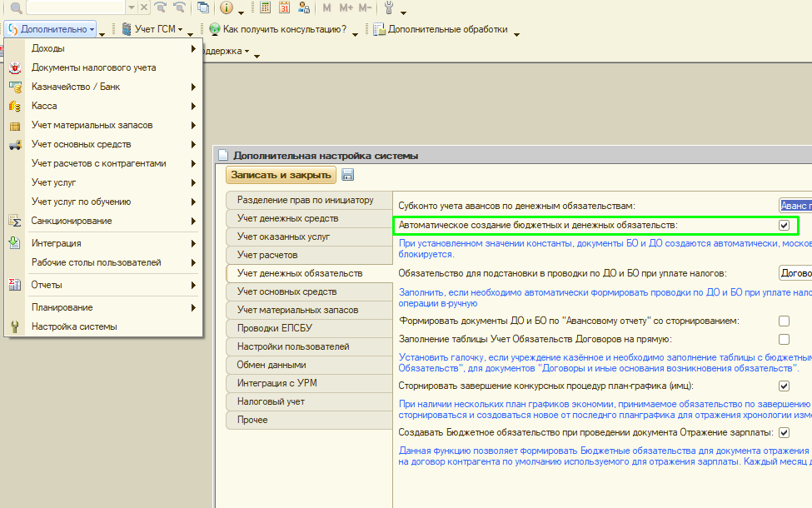Select "Настройка системы" menu item
Viewport: 812px width, 508px height.
point(74,326)
